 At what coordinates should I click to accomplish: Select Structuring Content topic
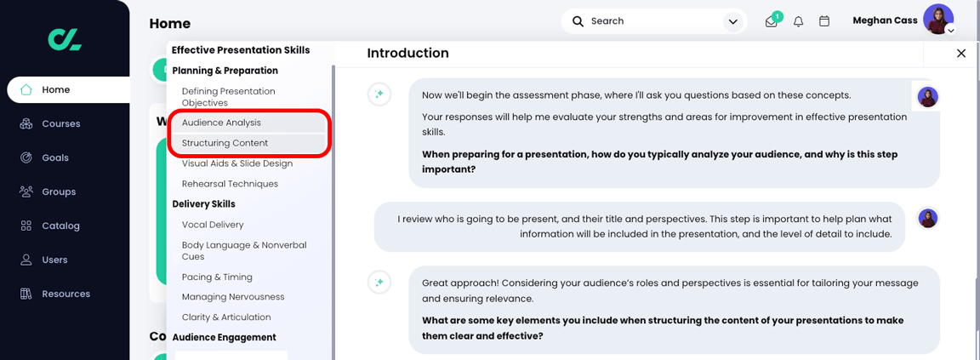(x=225, y=143)
